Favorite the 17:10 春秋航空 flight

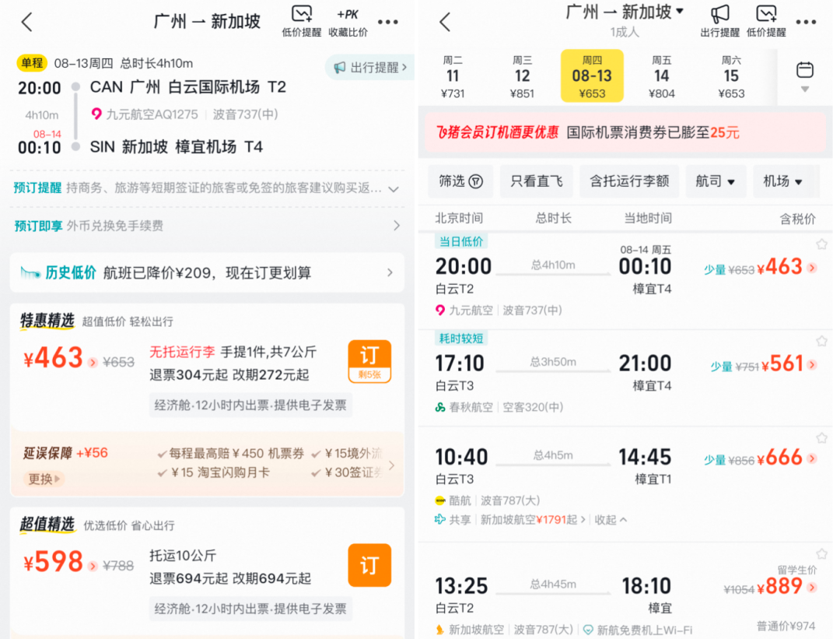coord(821,341)
